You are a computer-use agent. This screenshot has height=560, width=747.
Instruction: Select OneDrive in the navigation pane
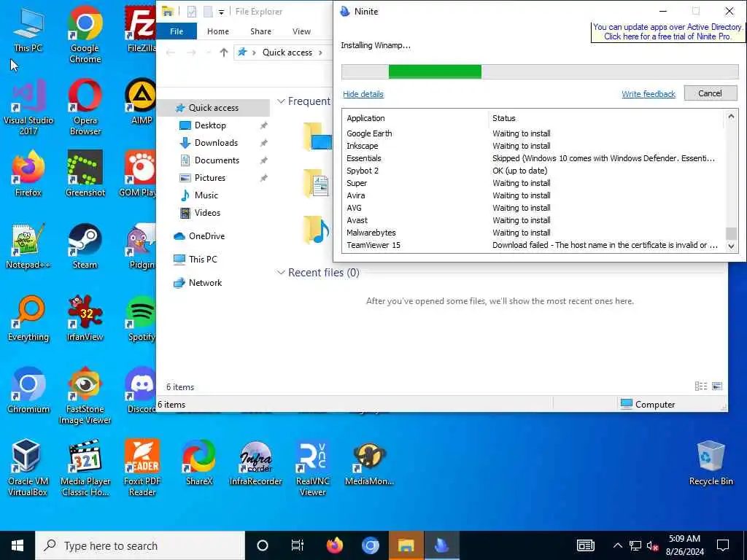click(206, 236)
